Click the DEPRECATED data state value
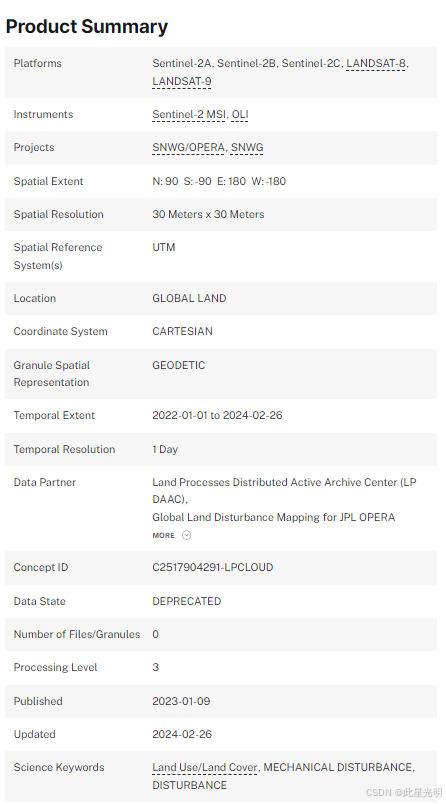Viewport: 446px width, 804px height. [187, 601]
